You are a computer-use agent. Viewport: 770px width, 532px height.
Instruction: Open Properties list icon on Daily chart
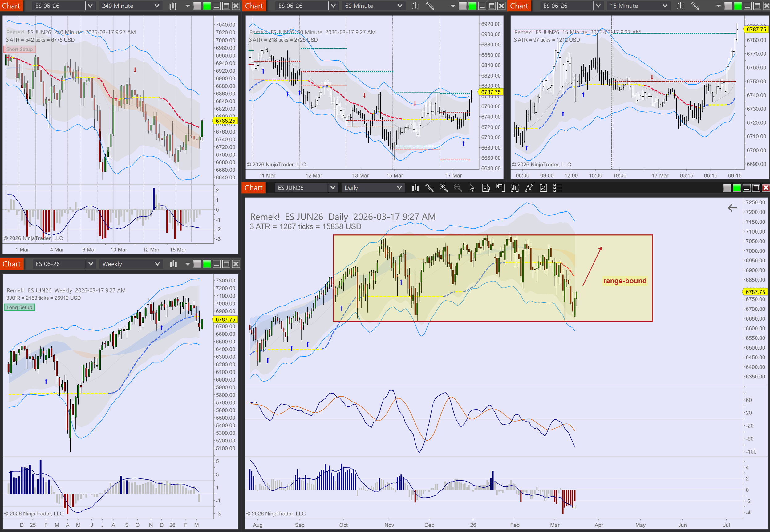coord(557,188)
